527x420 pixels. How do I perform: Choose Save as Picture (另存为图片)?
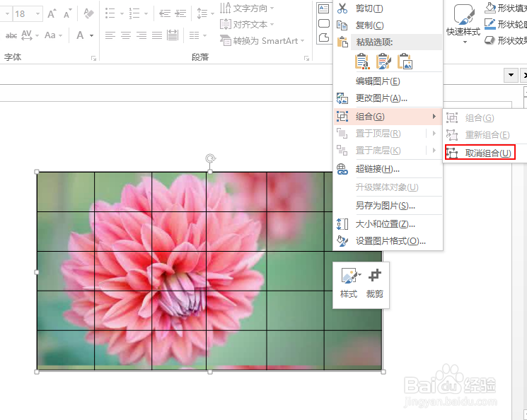(x=388, y=205)
